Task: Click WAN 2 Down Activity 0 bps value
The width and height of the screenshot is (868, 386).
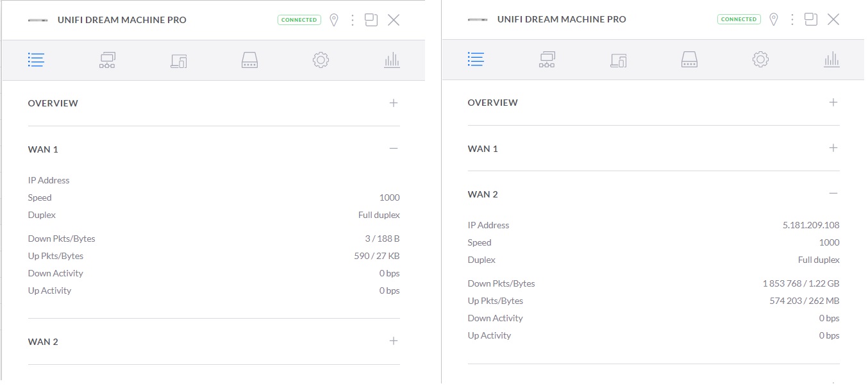Action: 829,318
